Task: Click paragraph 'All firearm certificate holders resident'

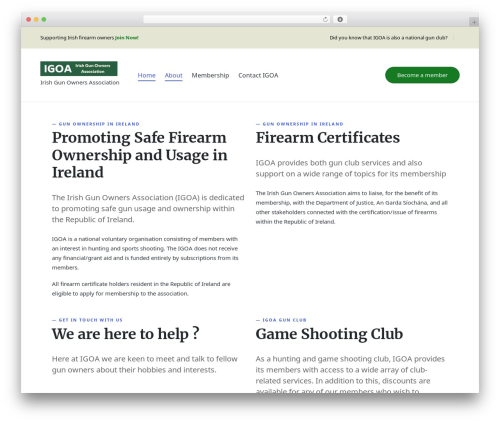Action: click(x=141, y=289)
